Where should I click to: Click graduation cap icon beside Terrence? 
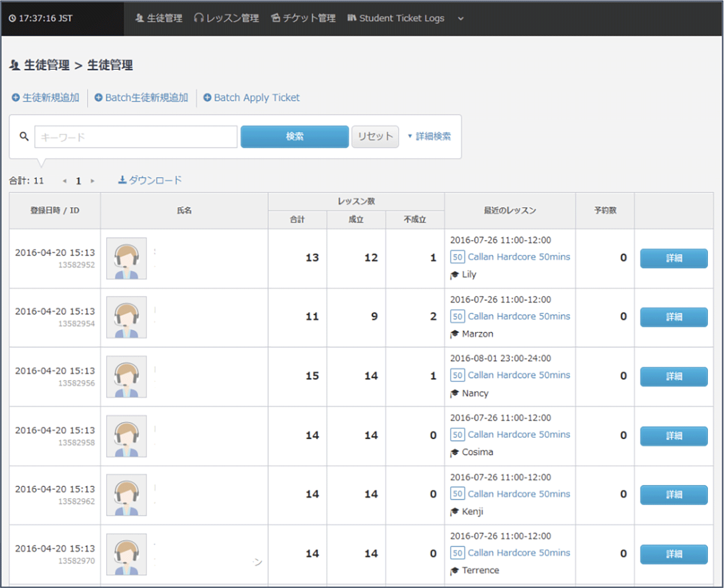click(x=455, y=570)
